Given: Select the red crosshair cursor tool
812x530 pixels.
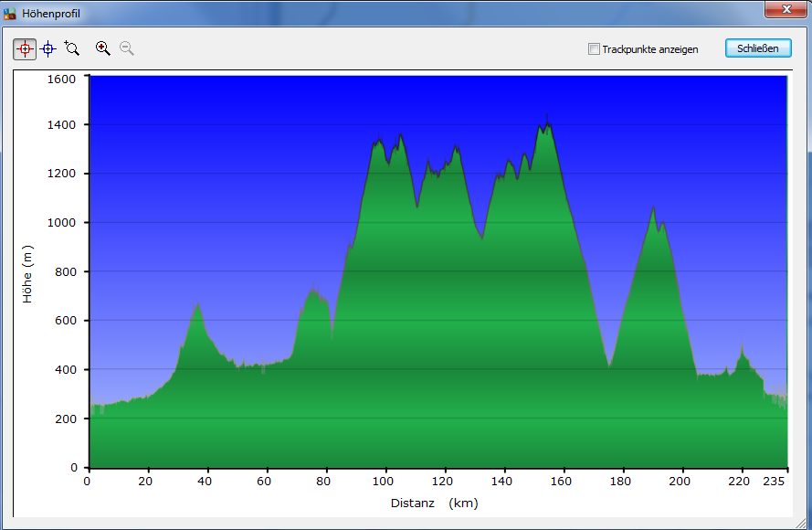Looking at the screenshot, I should 25,48.
